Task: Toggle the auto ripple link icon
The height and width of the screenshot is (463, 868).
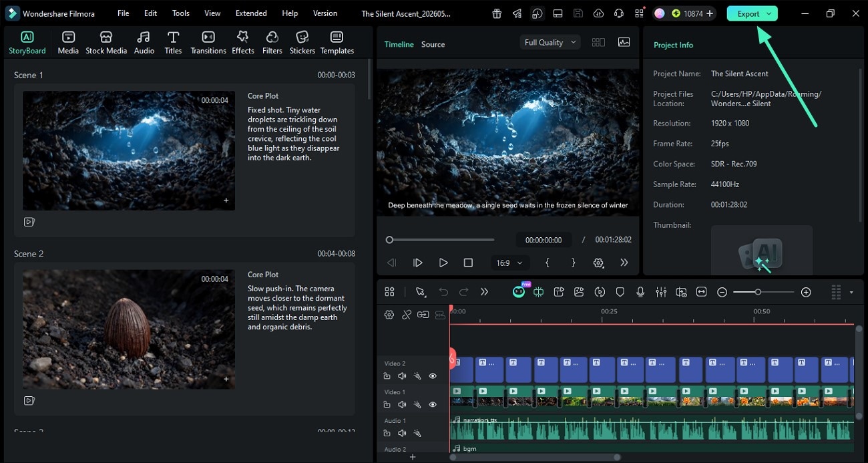Action: [x=406, y=315]
